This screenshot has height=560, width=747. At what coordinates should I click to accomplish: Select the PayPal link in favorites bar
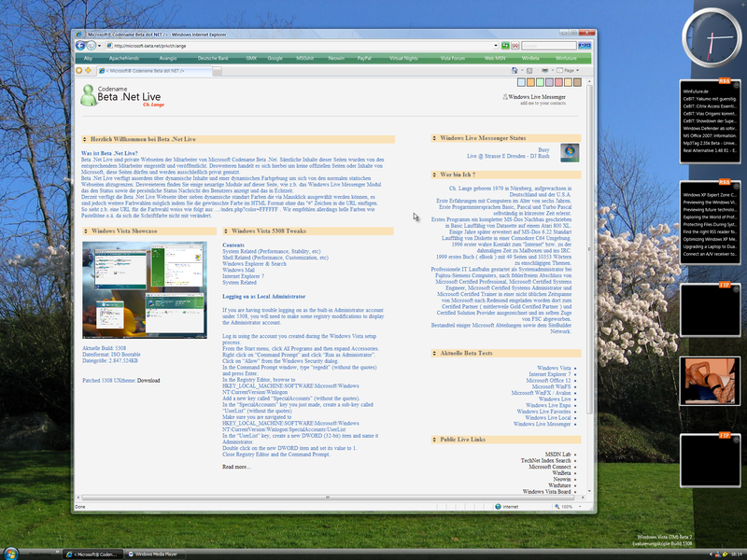pyautogui.click(x=363, y=58)
